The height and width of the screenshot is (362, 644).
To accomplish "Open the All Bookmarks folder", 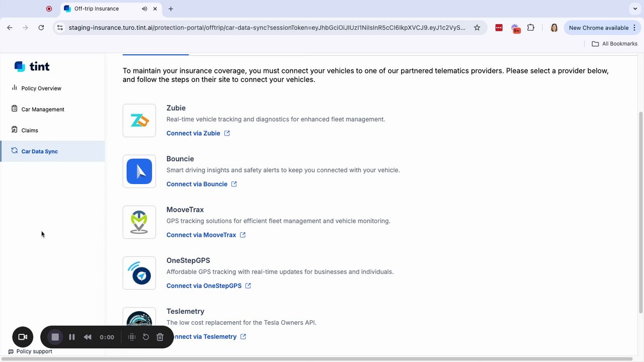I will click(x=614, y=44).
